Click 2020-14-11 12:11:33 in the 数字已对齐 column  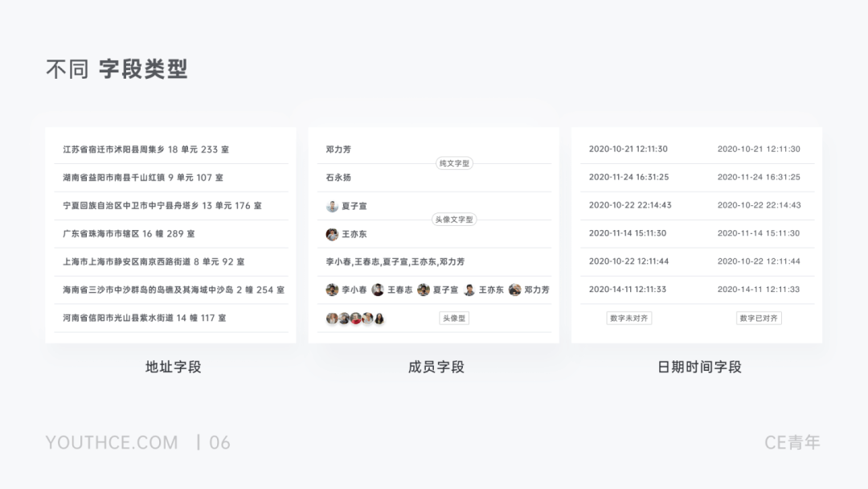(x=759, y=289)
